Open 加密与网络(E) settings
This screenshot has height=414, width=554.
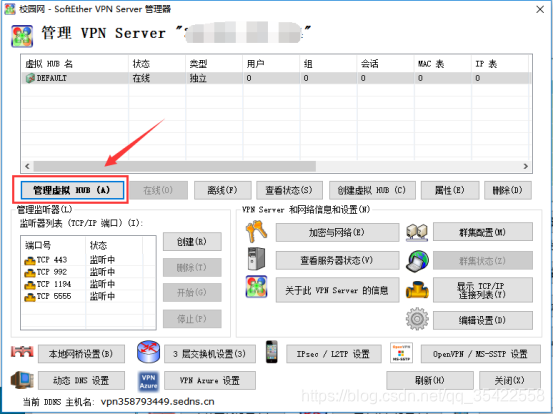pos(337,232)
